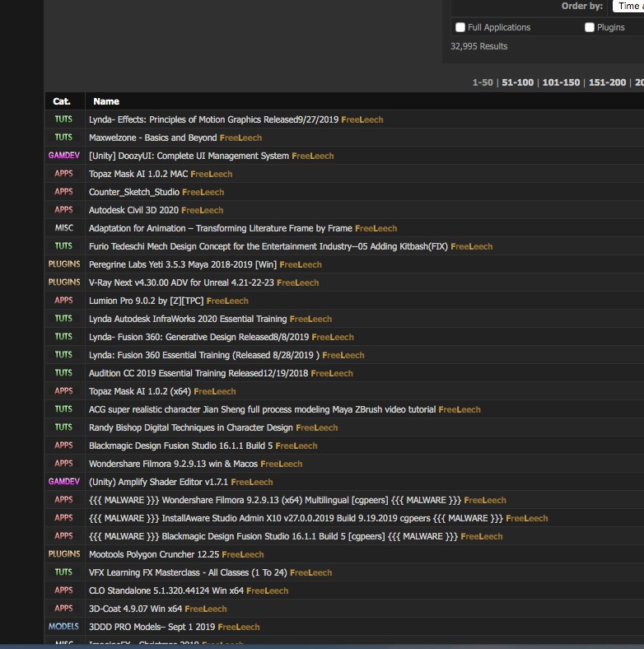Click APPS category icon beside CLO Standalone
The image size is (644, 649).
[63, 591]
